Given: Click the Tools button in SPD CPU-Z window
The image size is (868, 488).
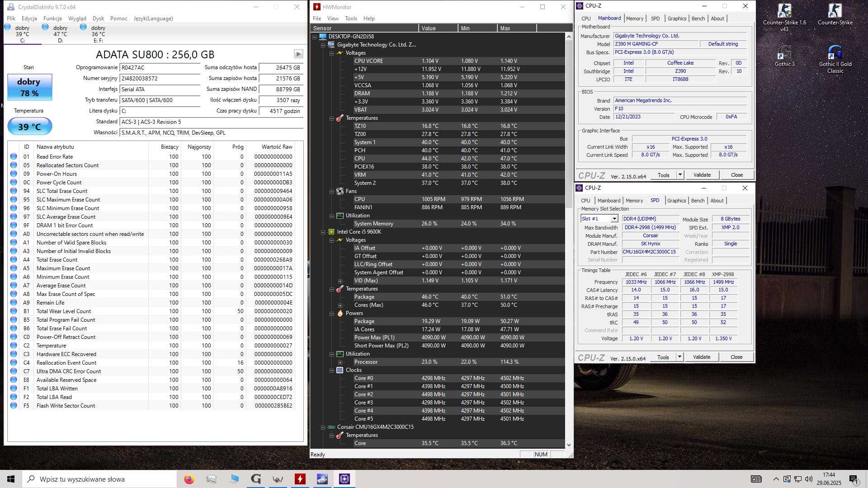Looking at the screenshot, I should tap(663, 357).
